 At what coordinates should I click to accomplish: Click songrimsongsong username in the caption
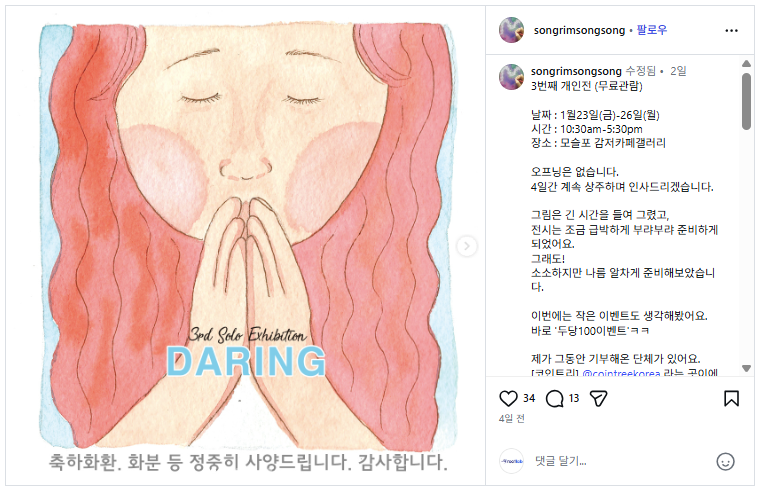click(x=576, y=71)
